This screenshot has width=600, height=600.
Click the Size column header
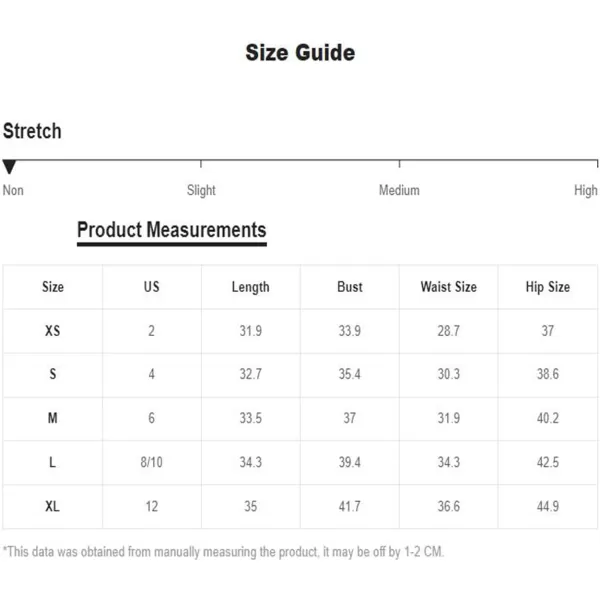pyautogui.click(x=53, y=287)
